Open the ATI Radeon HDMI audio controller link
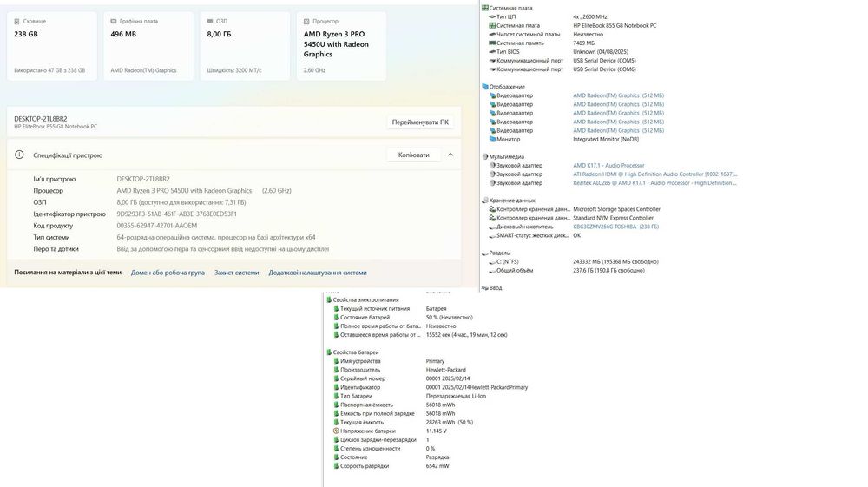The image size is (868, 487). 654,174
